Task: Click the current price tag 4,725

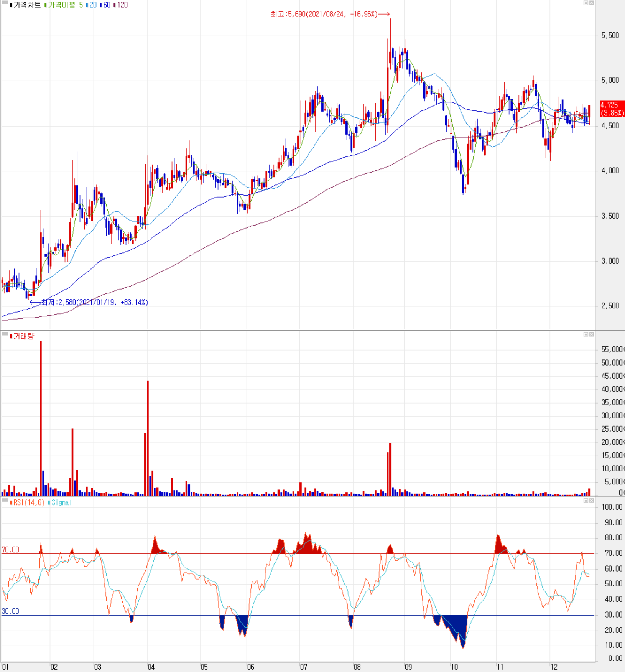Action: coord(612,109)
